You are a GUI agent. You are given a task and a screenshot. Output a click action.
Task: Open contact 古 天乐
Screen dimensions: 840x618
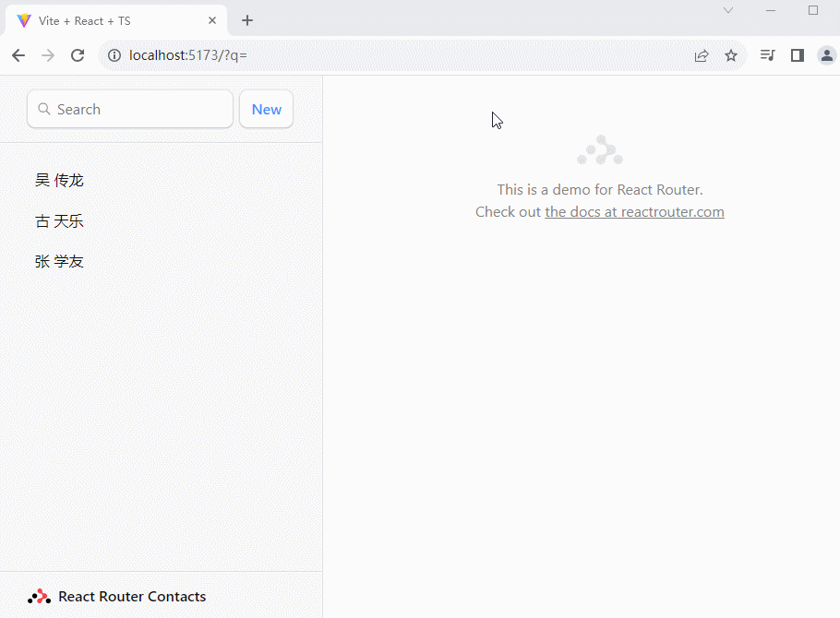click(60, 221)
